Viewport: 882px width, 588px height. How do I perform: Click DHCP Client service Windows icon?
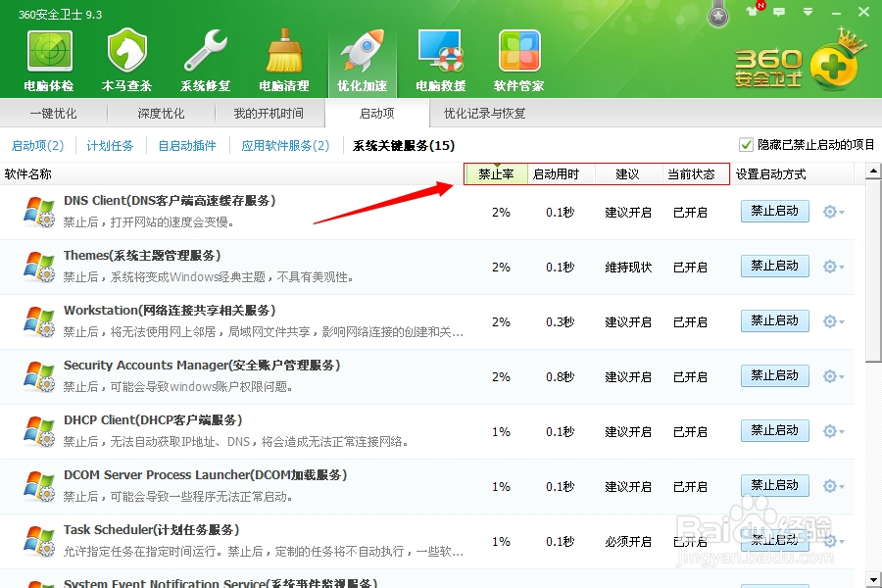pyautogui.click(x=39, y=431)
